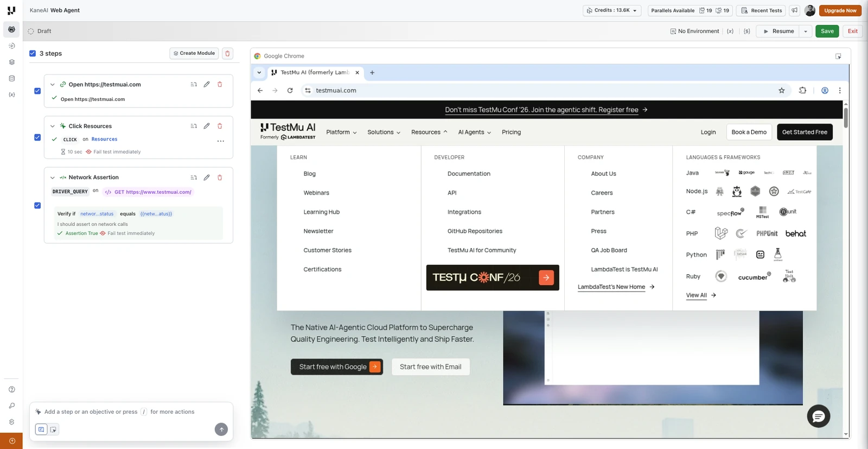Open the database cylinder icon in sidebar
The image size is (868, 449).
click(x=11, y=78)
